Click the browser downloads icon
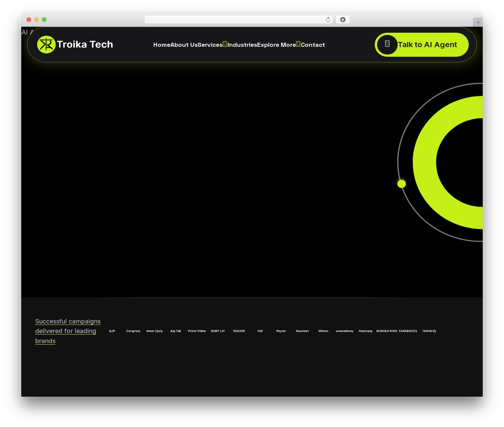 click(x=343, y=20)
